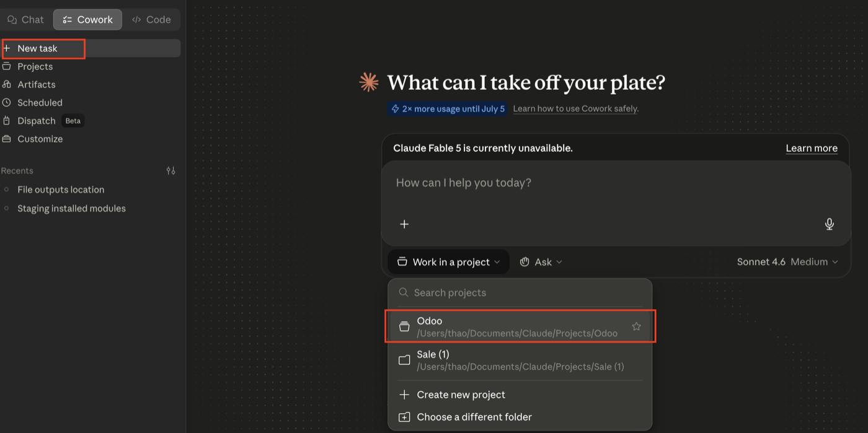
Task: Open Customize in the sidebar
Action: tap(91, 139)
